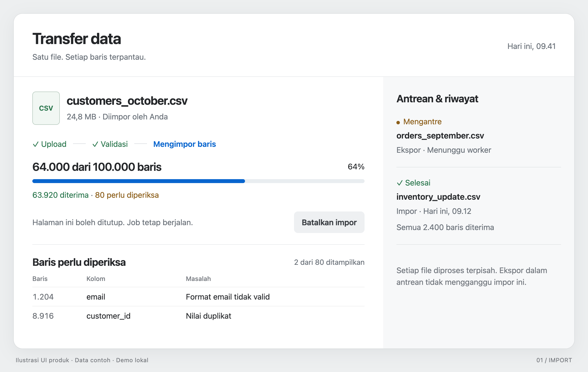
Task: Click the 01 / IMPORT footer label
Action: 554,360
